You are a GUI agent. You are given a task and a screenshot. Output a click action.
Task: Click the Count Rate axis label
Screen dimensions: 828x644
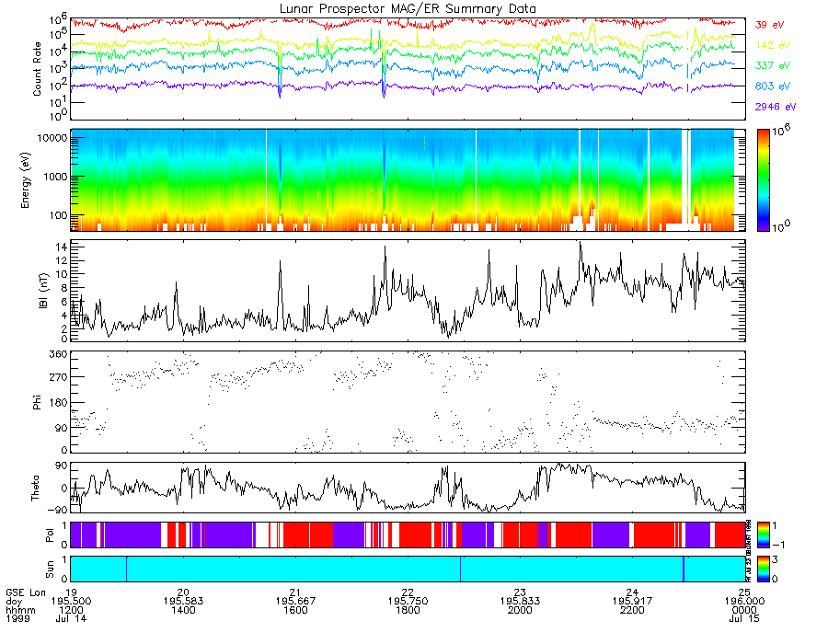point(37,69)
